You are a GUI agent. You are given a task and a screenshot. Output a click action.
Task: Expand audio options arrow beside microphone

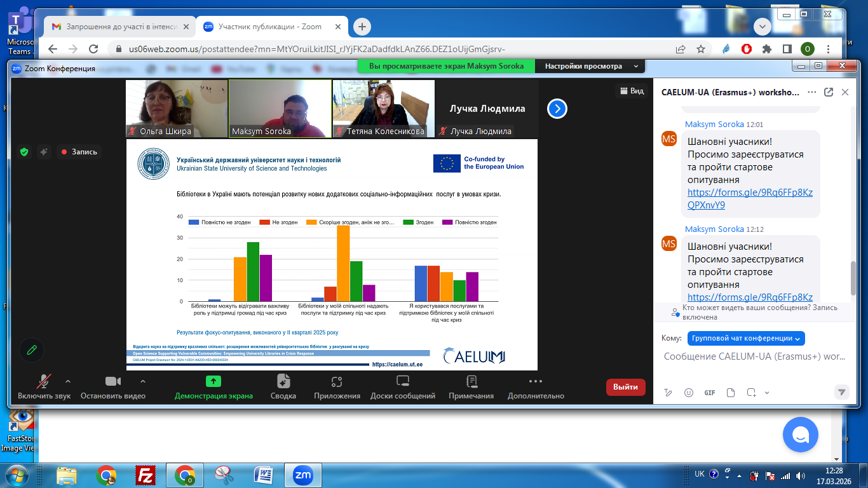(68, 381)
